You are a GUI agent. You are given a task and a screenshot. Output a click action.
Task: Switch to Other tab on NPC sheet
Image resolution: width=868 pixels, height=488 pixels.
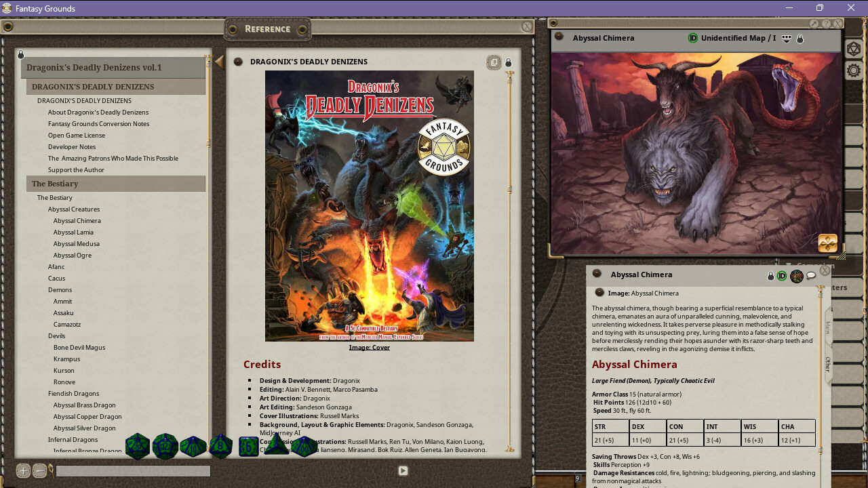coord(828,365)
